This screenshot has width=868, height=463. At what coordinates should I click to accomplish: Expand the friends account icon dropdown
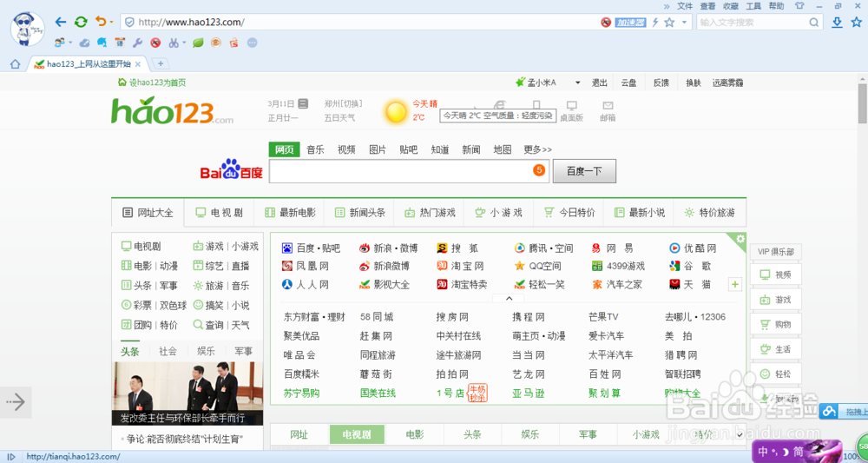pyautogui.click(x=70, y=42)
